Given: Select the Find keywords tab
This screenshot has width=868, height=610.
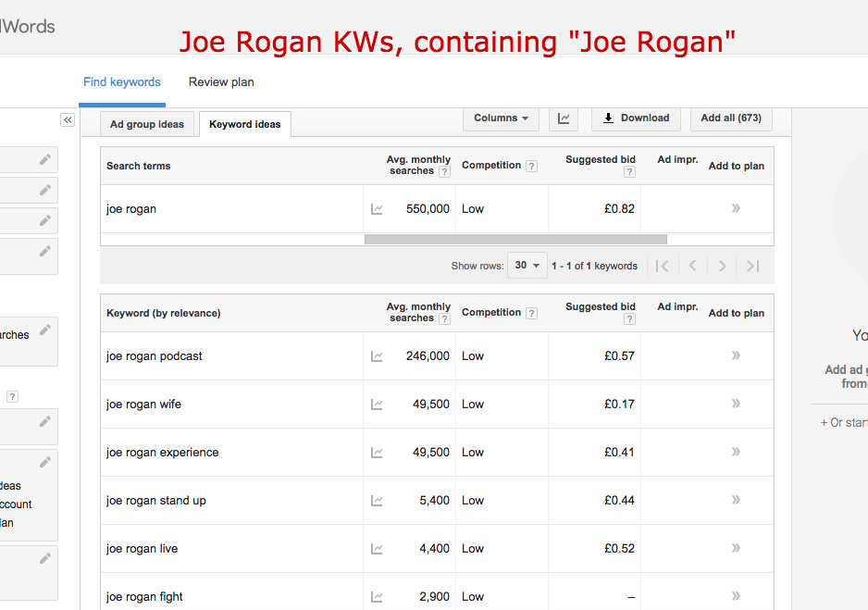Looking at the screenshot, I should click(122, 82).
